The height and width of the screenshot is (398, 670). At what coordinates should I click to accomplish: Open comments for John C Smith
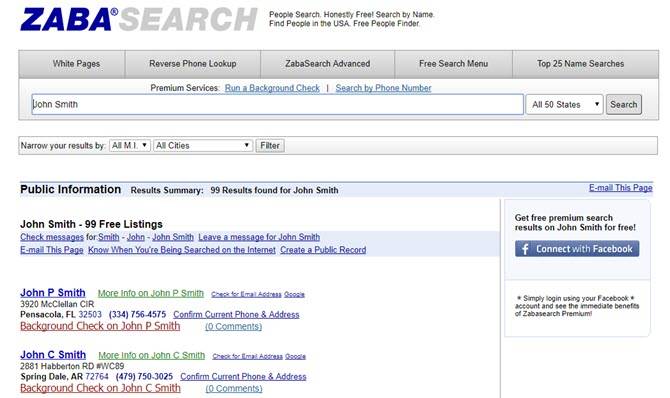point(234,389)
